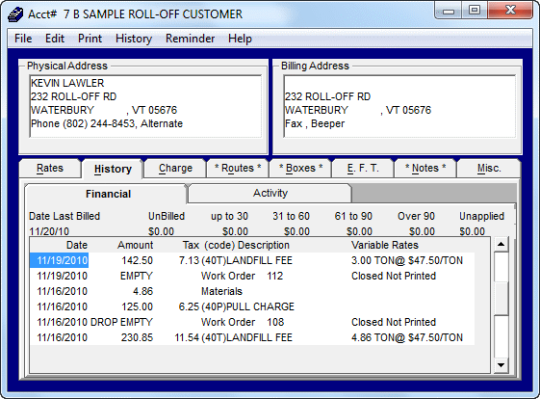The image size is (540, 399).
Task: Select the 230.85 LANDFILL FEE row
Action: click(x=252, y=338)
